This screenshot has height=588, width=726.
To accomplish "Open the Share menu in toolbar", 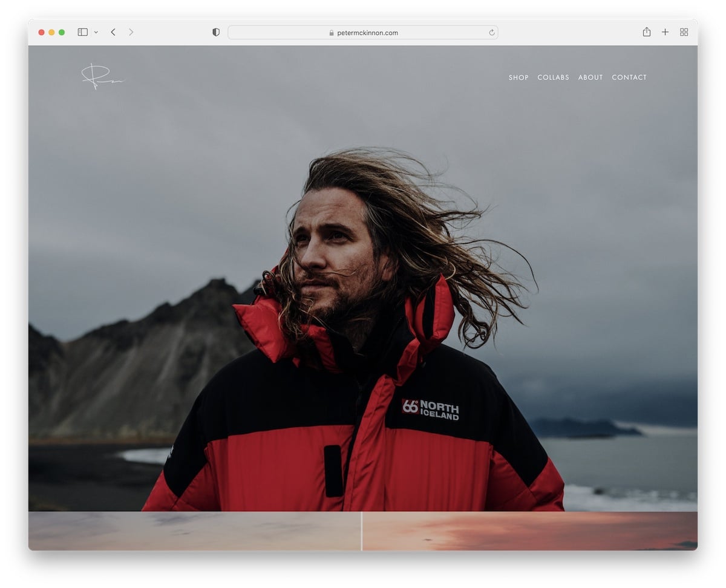I will (646, 32).
